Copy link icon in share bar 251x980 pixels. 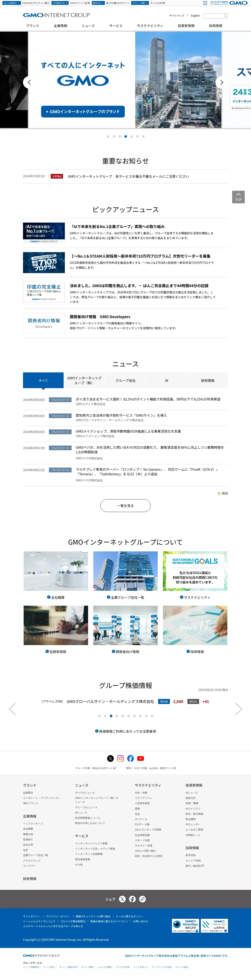(x=142, y=899)
